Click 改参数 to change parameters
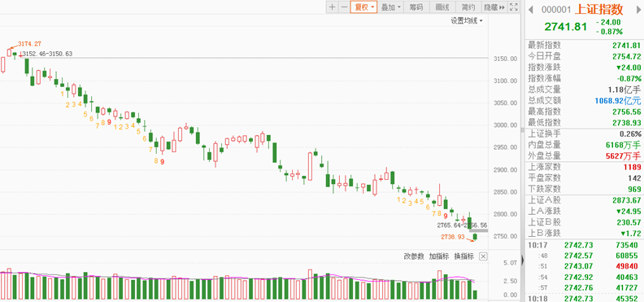This screenshot has height=302, width=644. pyautogui.click(x=414, y=256)
